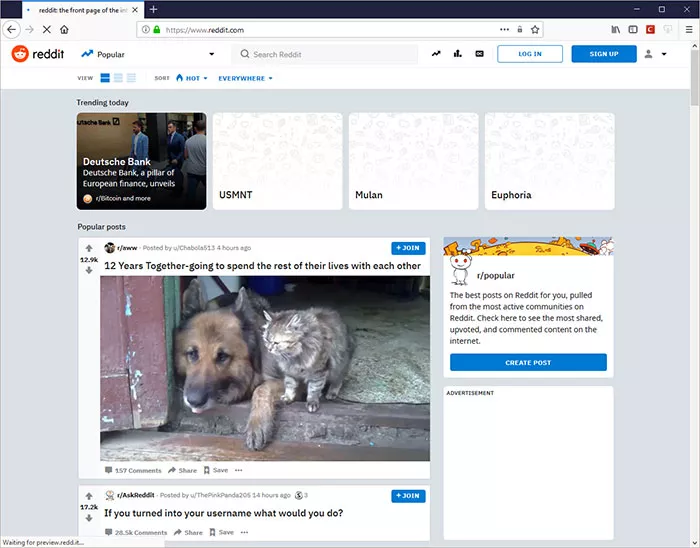Viewport: 700px width, 548px height.
Task: Click the r/popular sidebar heading
Action: (x=496, y=276)
